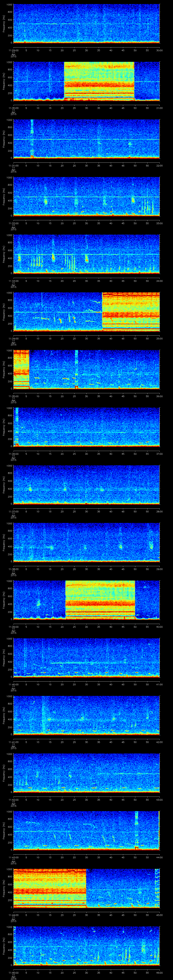Click the broadband noise burst in 11:30:00 panel
This screenshot has width=173, height=980.
(99, 81)
